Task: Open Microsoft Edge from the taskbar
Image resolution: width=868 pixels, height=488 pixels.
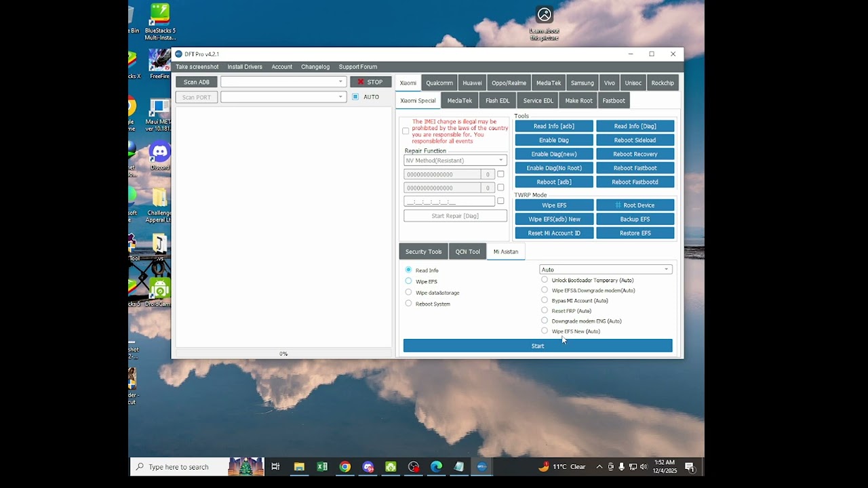Action: 437,466
